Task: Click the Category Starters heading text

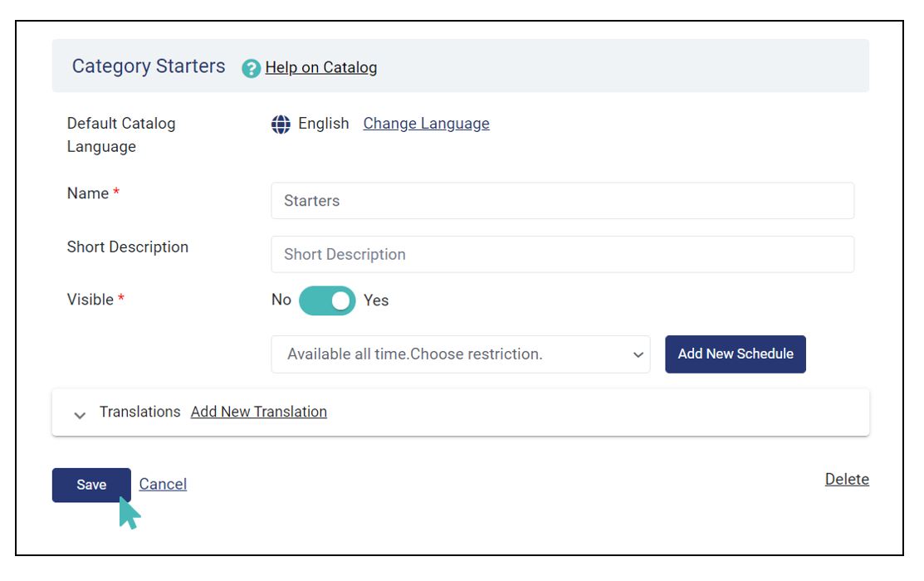Action: (x=149, y=66)
